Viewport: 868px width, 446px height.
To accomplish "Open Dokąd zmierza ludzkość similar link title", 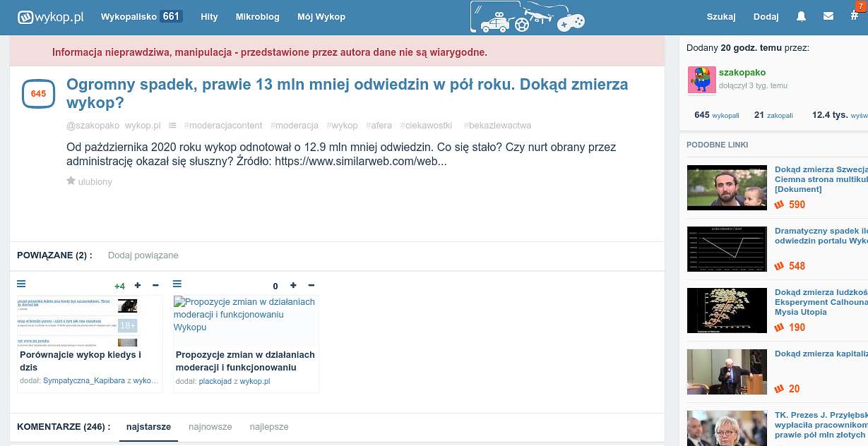I will coord(821,302).
